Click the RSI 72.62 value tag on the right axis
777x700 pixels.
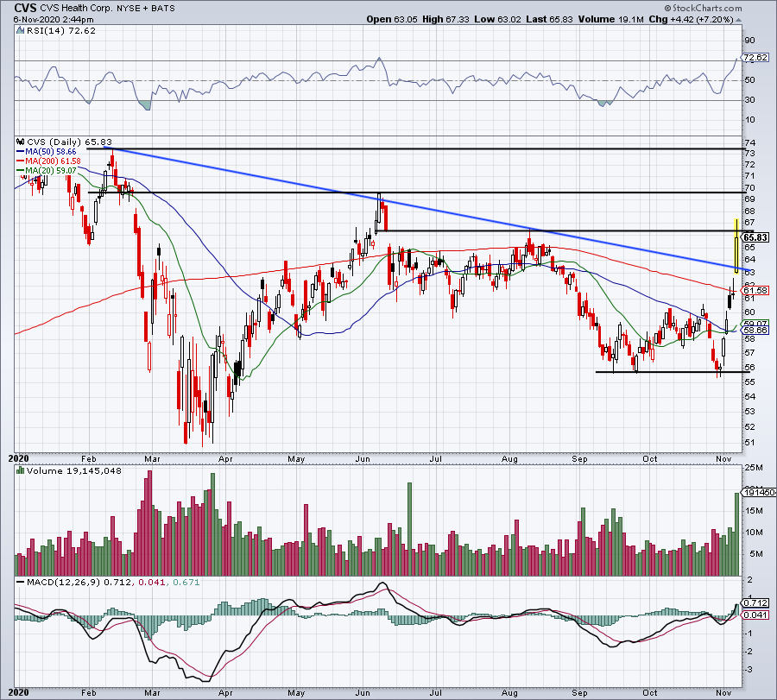(x=755, y=58)
